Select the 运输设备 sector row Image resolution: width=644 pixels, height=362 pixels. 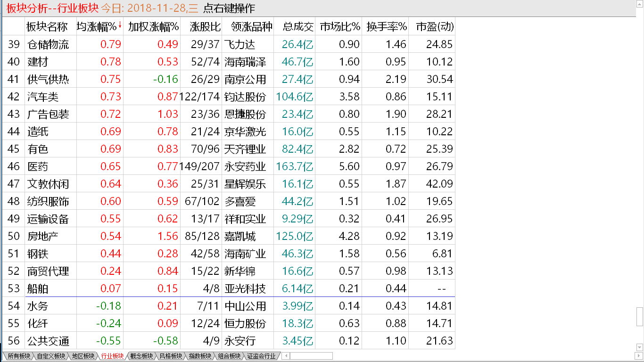pyautogui.click(x=229, y=219)
